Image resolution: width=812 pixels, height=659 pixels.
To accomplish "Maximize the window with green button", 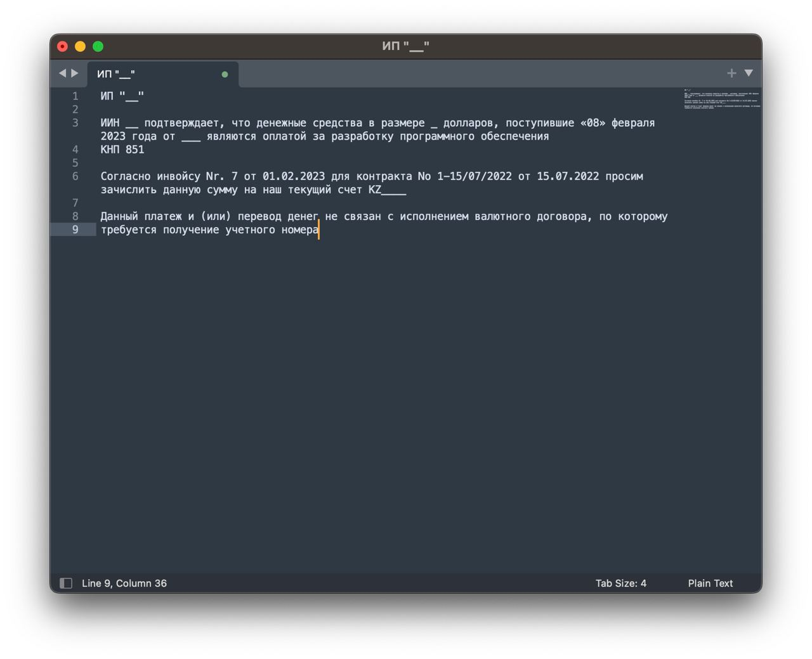I will pos(98,46).
